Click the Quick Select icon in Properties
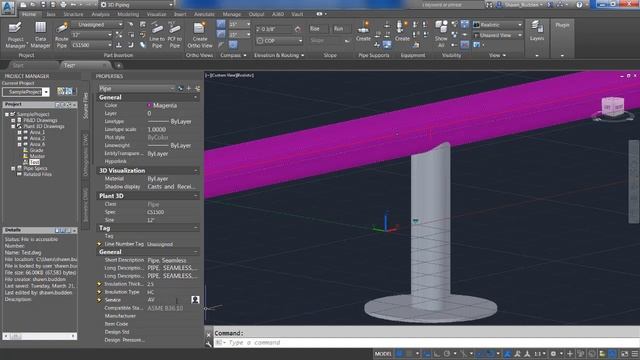The height and width of the screenshot is (360, 640). pos(198,88)
